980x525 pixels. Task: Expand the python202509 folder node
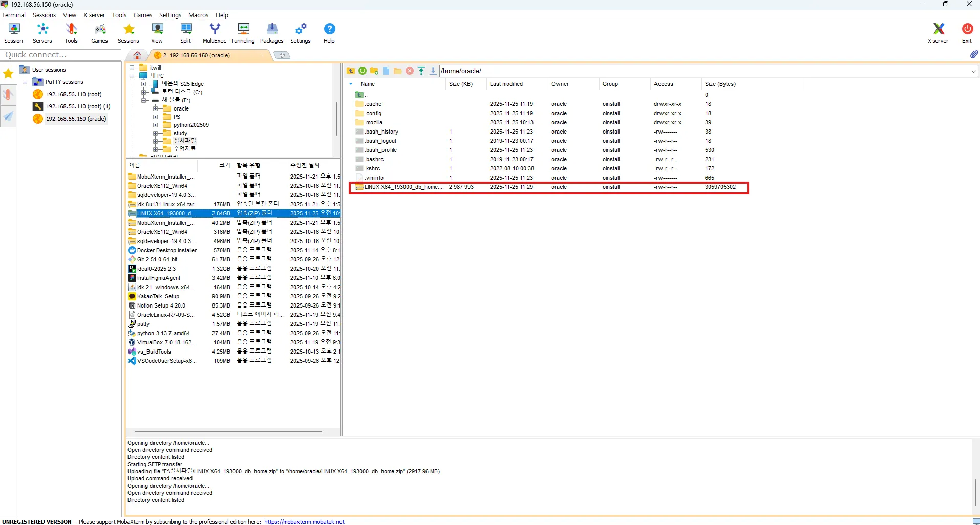click(x=156, y=125)
